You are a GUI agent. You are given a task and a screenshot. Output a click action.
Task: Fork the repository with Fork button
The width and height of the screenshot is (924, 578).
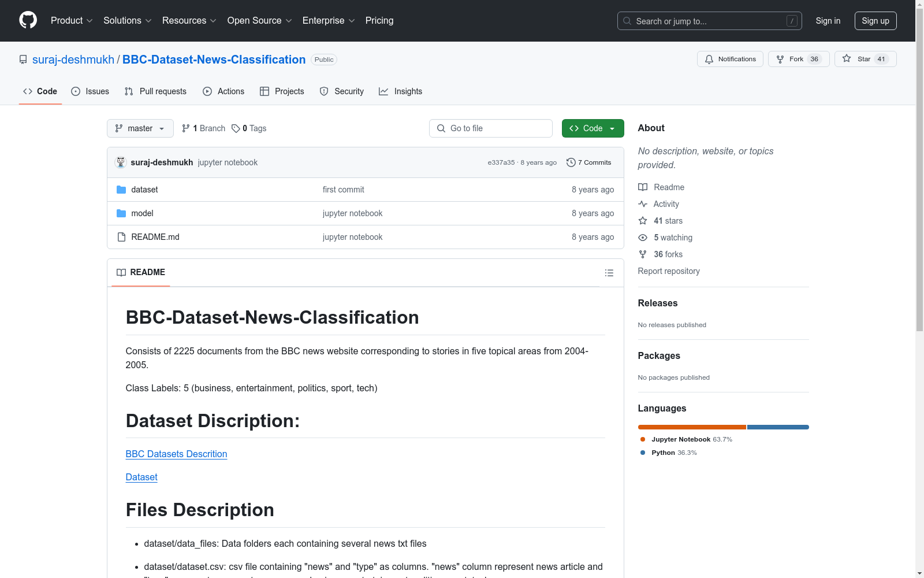click(799, 59)
